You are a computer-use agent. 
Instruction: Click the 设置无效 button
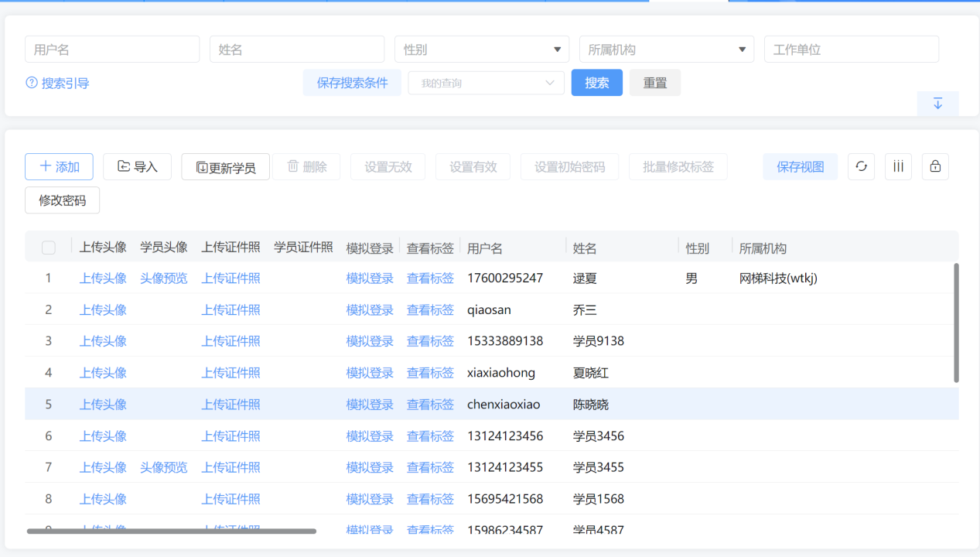coord(388,166)
